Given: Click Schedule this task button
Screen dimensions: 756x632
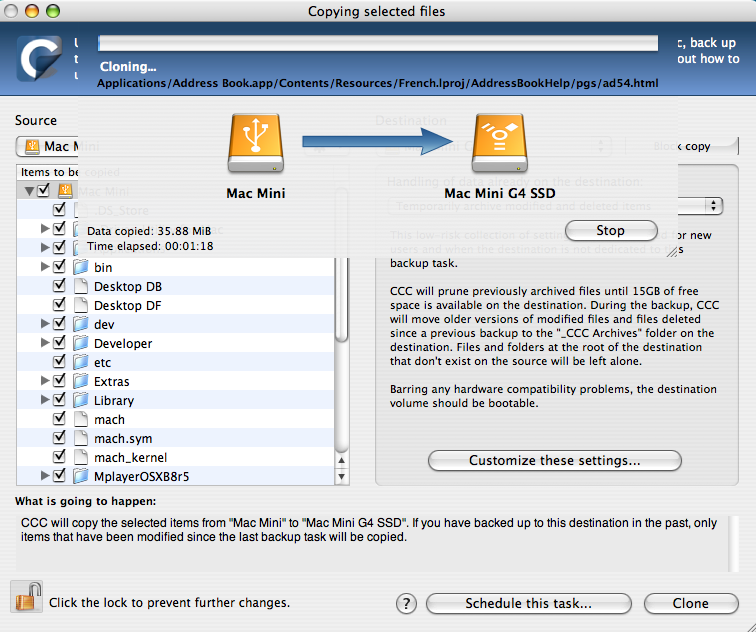Looking at the screenshot, I should [x=528, y=604].
